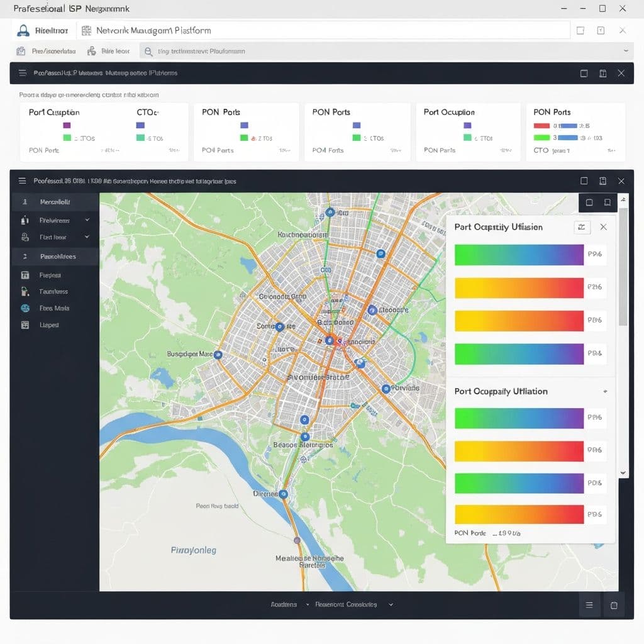Open the Mencnlloilt item in the sidebar
This screenshot has height=644, width=644.
tap(55, 202)
